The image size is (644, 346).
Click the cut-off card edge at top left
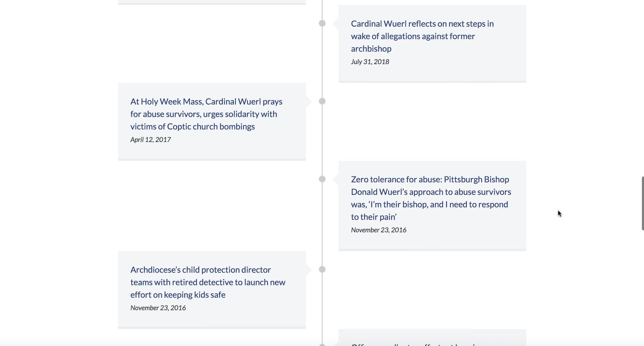[x=212, y=2]
